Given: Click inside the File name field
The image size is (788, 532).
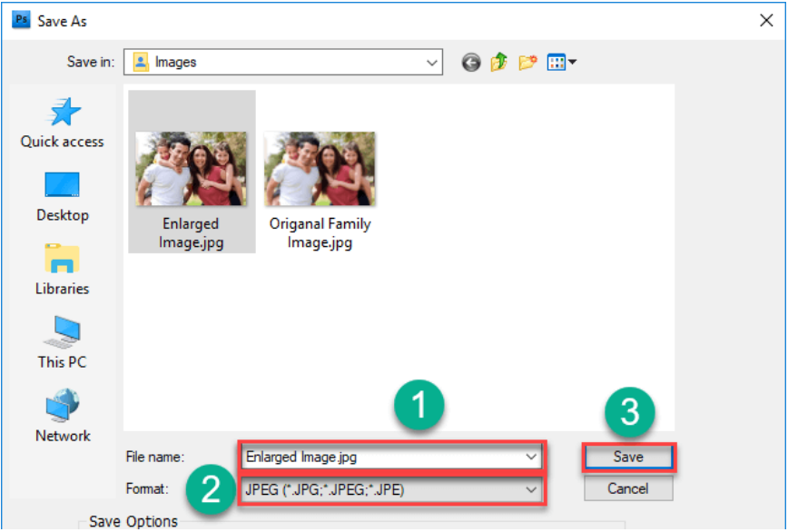Looking at the screenshot, I should click(x=363, y=457).
